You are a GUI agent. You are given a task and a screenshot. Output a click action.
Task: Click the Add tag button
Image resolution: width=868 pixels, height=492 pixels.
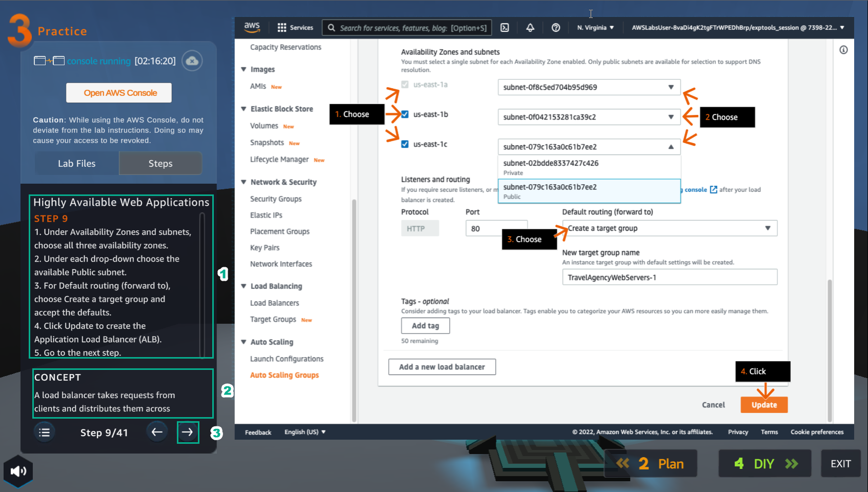click(426, 326)
